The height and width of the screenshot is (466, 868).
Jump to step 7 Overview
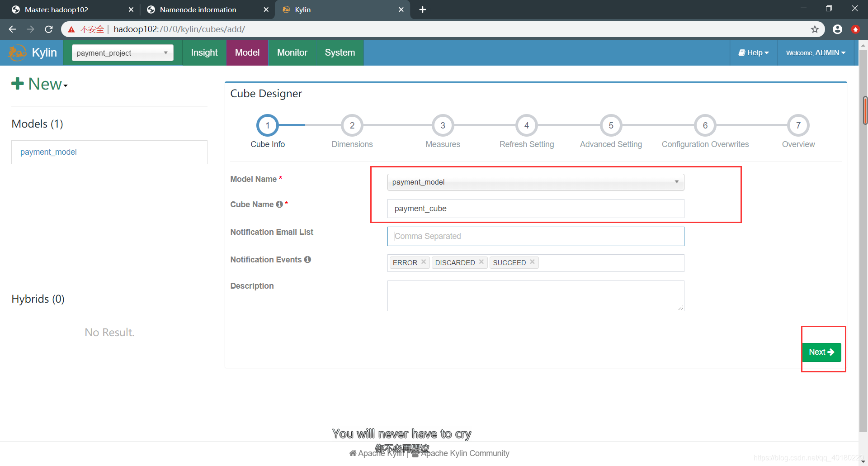pyautogui.click(x=798, y=125)
